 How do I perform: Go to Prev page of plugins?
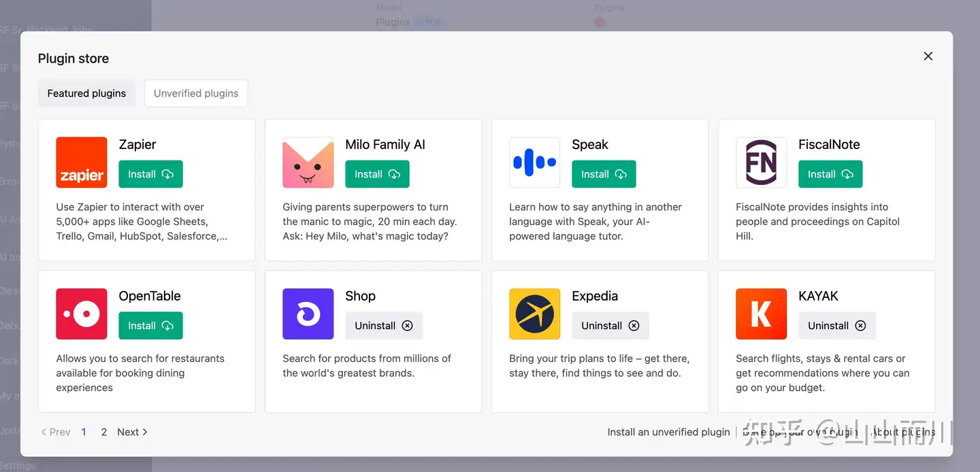[56, 432]
